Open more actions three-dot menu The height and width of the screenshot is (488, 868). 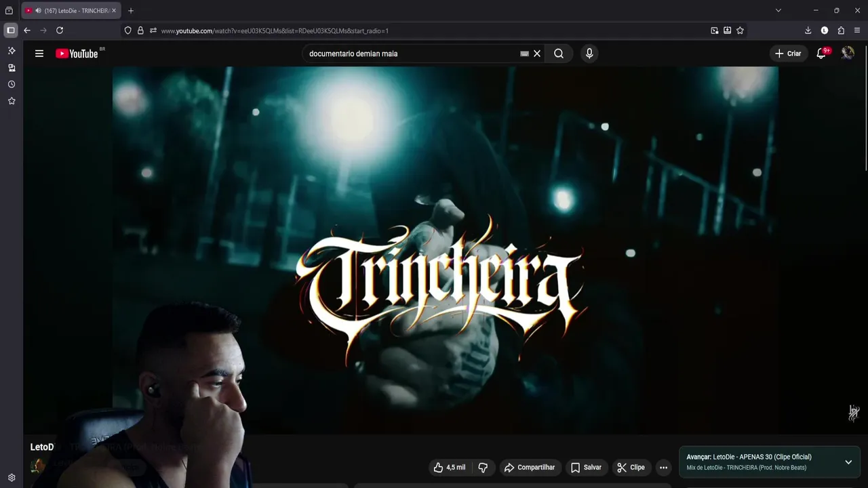(x=664, y=468)
